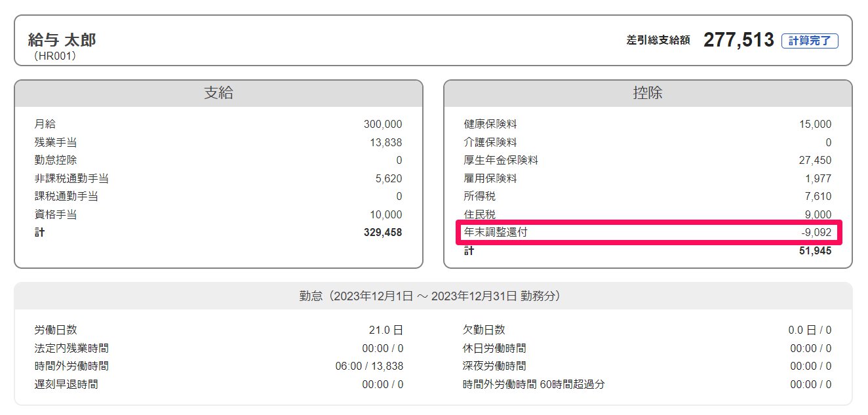Click the 支給 section header

tap(218, 93)
